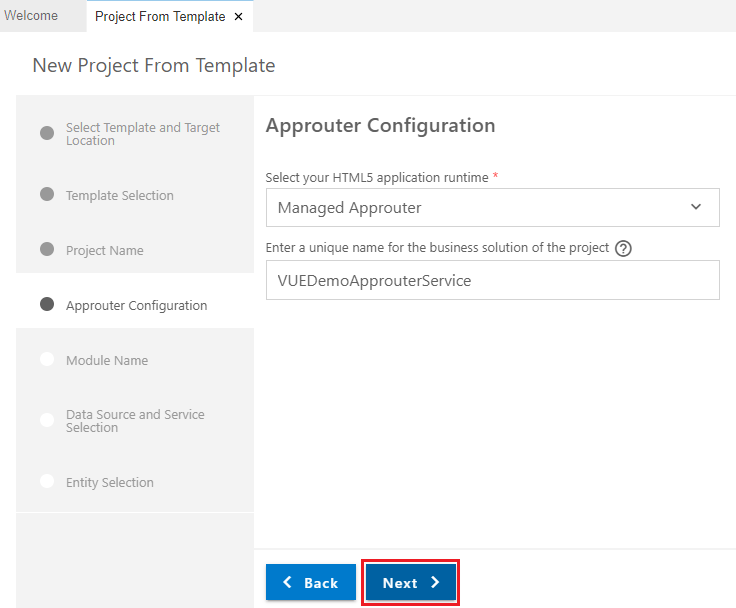Go to the Project Name wizard step
The width and height of the screenshot is (736, 608).
104,250
